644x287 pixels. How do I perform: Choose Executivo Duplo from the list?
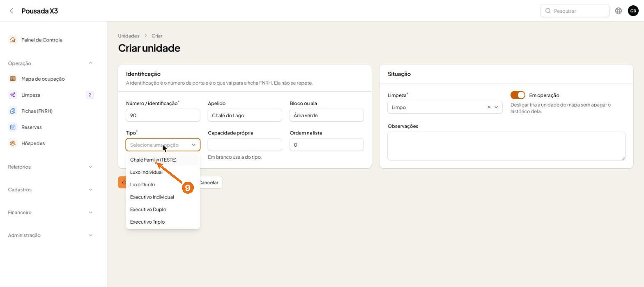click(x=163, y=209)
